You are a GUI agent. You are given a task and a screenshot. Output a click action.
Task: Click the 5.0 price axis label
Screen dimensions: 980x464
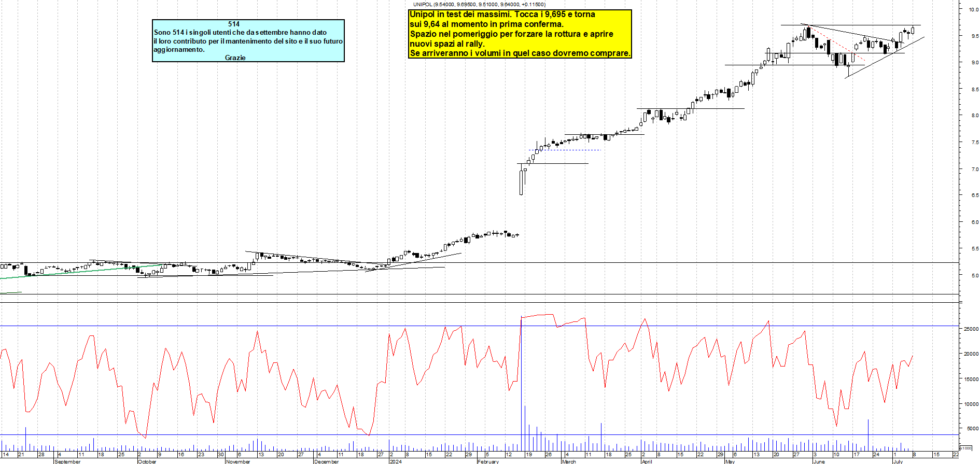(x=975, y=275)
